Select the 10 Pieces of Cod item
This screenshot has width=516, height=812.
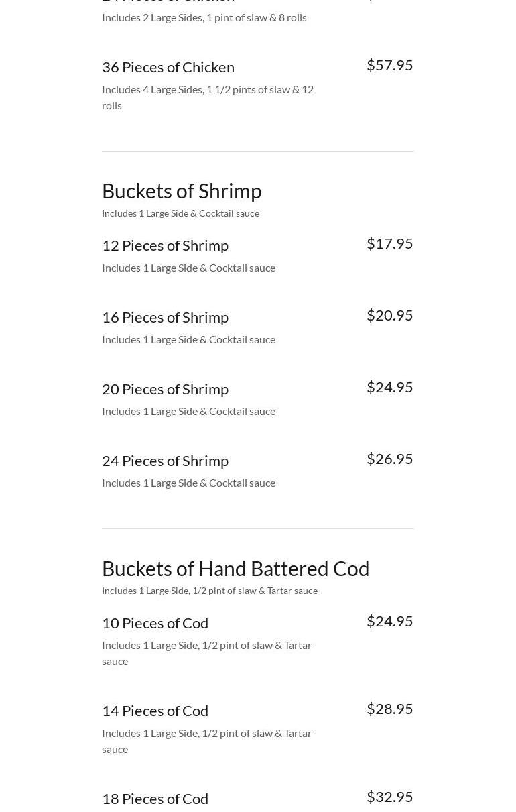tap(155, 623)
